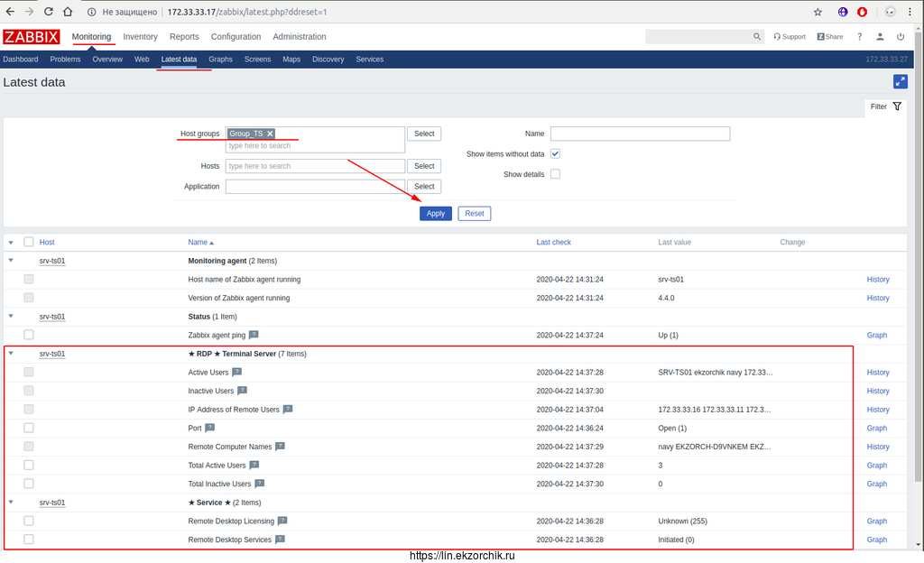
Task: Bookmark this page with the star icon
Action: click(818, 12)
